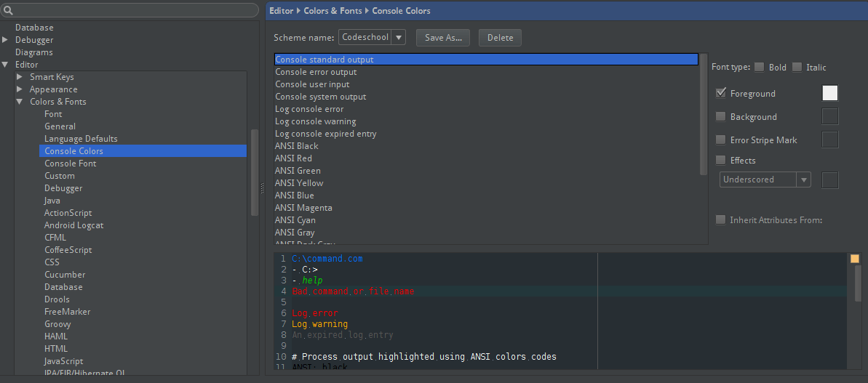Open HTML colors settings page

click(x=56, y=348)
